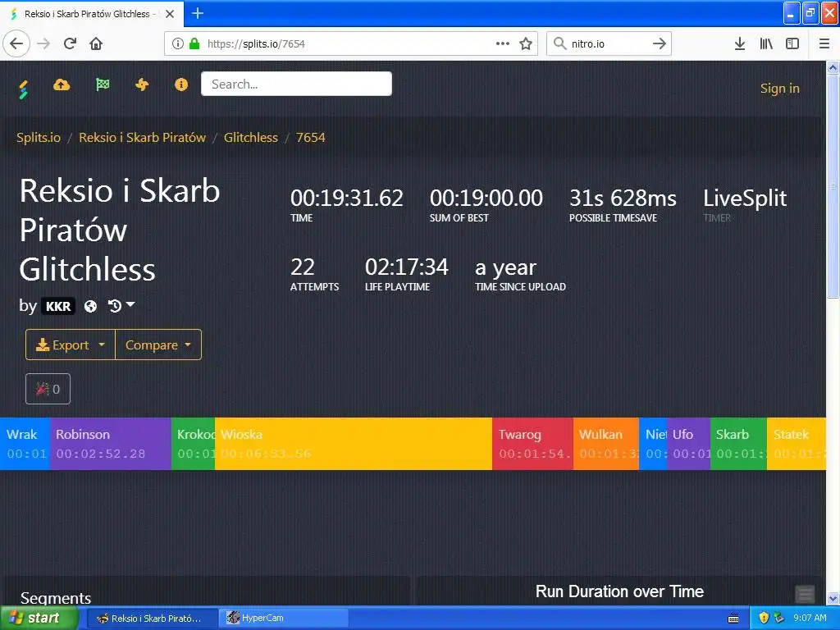
Task: Reload the page with refresh icon
Action: coord(71,43)
